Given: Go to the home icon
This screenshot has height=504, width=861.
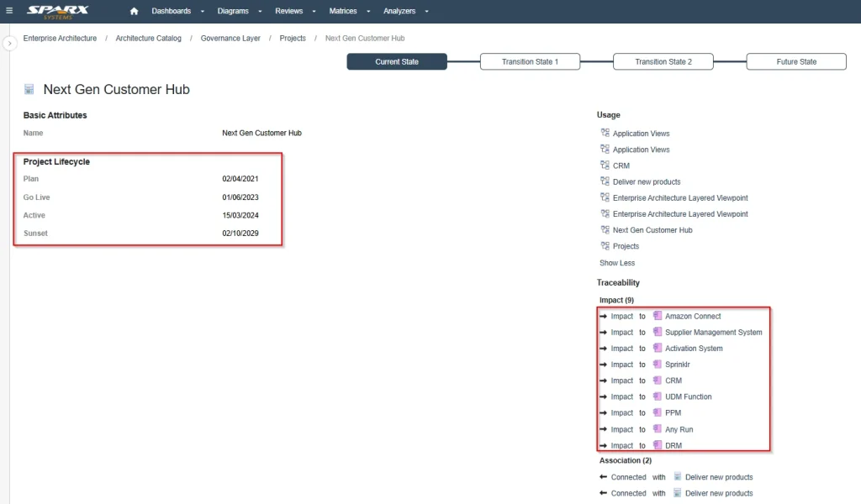Looking at the screenshot, I should [x=134, y=11].
